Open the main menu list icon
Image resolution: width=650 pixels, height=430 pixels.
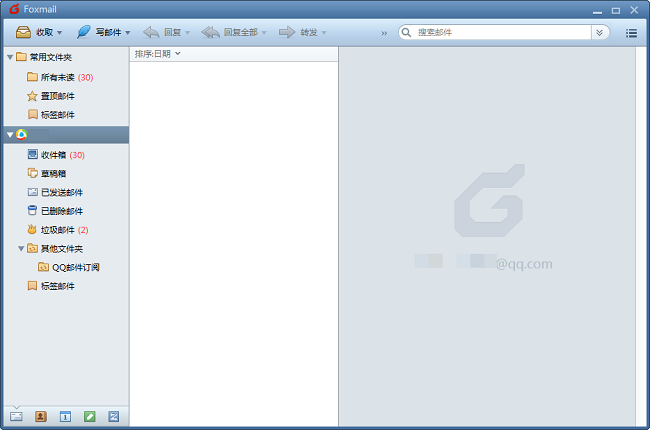pyautogui.click(x=631, y=33)
